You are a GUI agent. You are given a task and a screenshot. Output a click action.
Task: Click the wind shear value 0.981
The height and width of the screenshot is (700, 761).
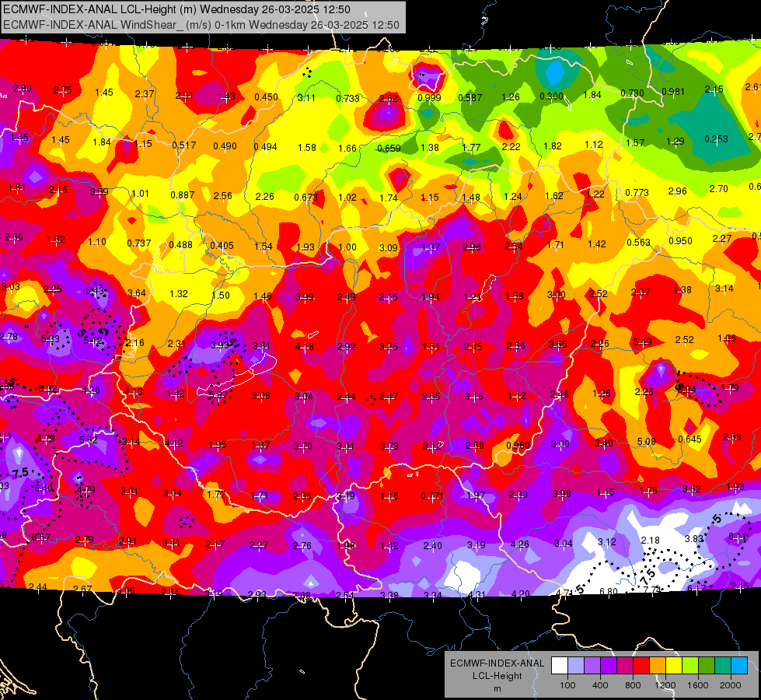tap(673, 92)
